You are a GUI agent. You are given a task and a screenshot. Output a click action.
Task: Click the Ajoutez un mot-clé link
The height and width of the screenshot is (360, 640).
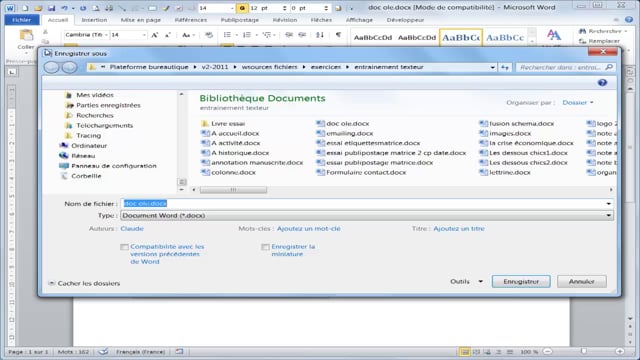coord(309,229)
